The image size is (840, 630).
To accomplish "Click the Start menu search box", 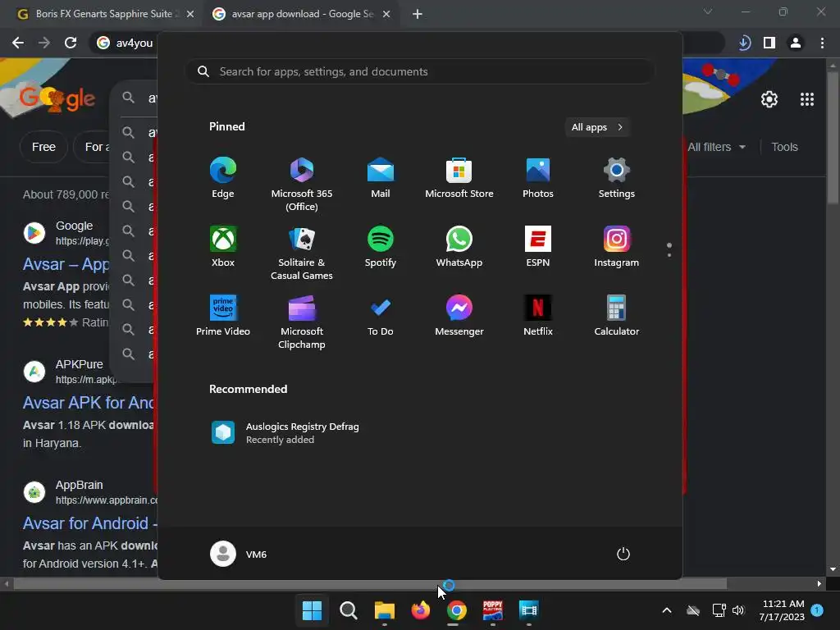I will [x=420, y=72].
